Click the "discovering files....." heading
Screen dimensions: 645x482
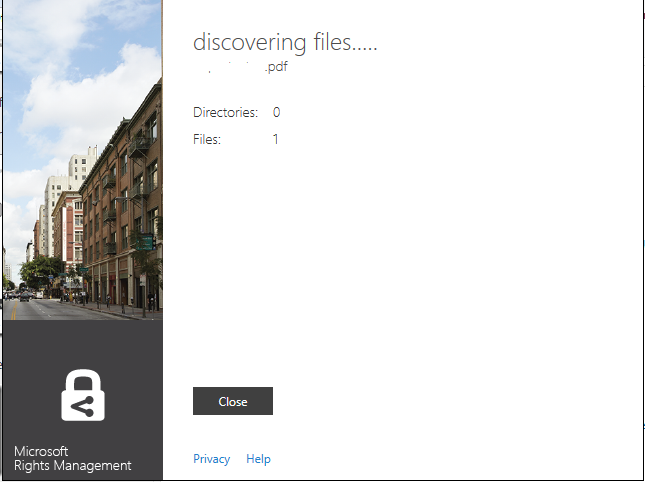click(x=285, y=43)
